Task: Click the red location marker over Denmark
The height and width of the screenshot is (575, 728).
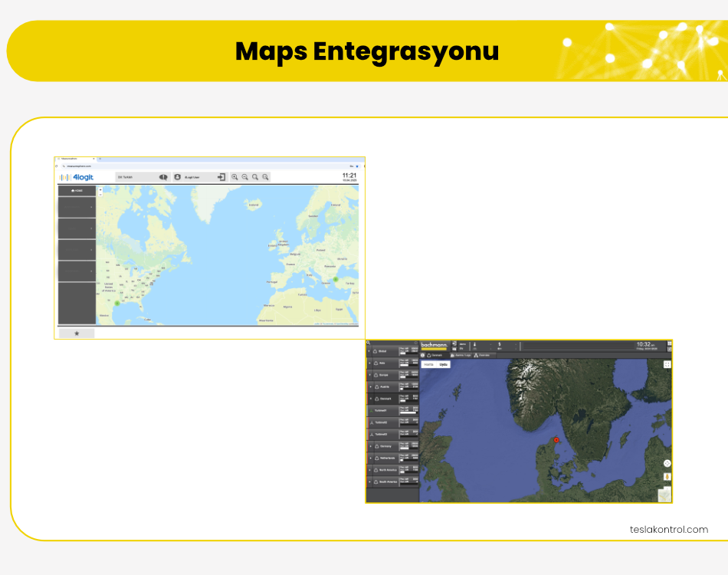Action: click(x=556, y=440)
